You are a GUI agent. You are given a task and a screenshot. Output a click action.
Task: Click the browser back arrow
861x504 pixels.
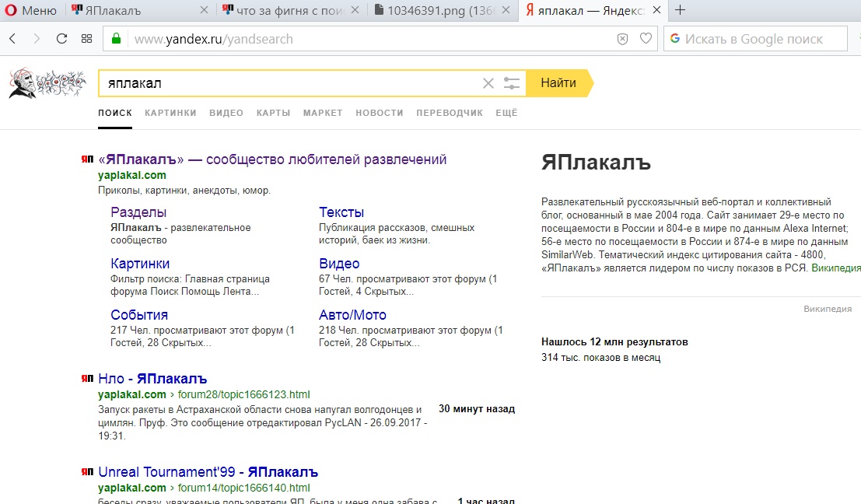coord(14,38)
